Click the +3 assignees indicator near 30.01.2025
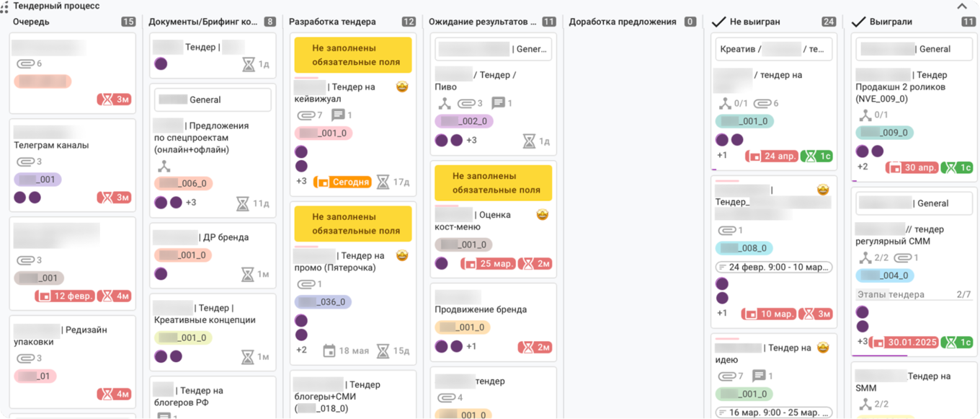This screenshot has width=980, height=419. coord(862,342)
